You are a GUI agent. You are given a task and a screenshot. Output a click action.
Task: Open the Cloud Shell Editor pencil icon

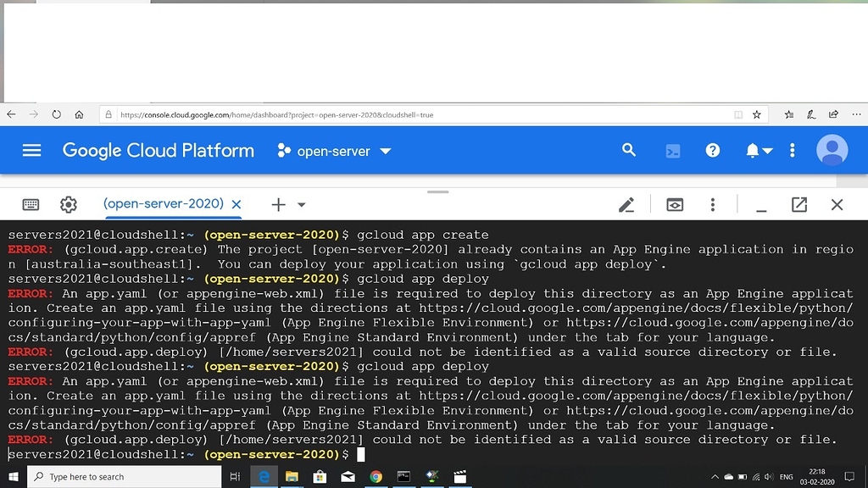click(x=626, y=204)
